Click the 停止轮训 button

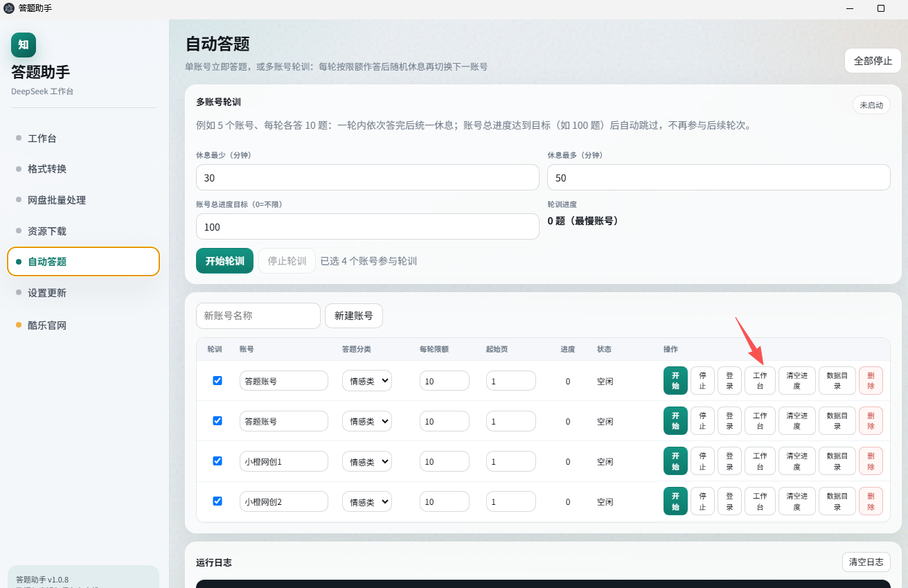pyautogui.click(x=287, y=261)
